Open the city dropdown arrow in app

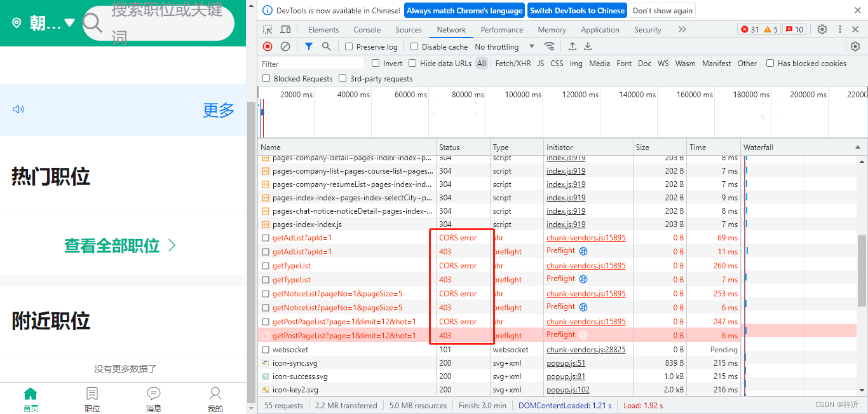click(x=69, y=23)
